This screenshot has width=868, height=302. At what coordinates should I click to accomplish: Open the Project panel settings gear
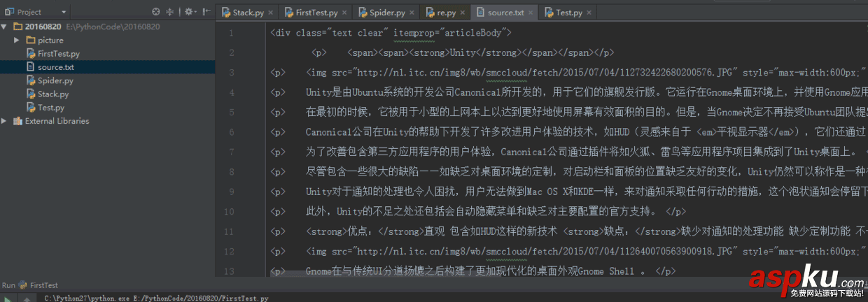pyautogui.click(x=188, y=12)
